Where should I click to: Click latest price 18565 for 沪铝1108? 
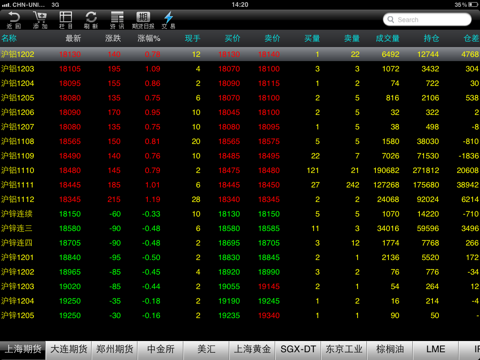tap(70, 141)
